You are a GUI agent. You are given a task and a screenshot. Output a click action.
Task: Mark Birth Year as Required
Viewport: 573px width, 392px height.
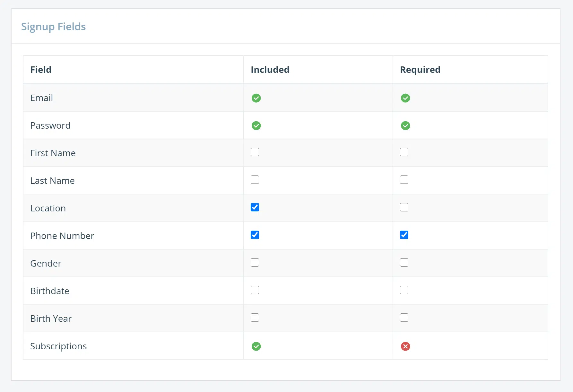click(404, 318)
